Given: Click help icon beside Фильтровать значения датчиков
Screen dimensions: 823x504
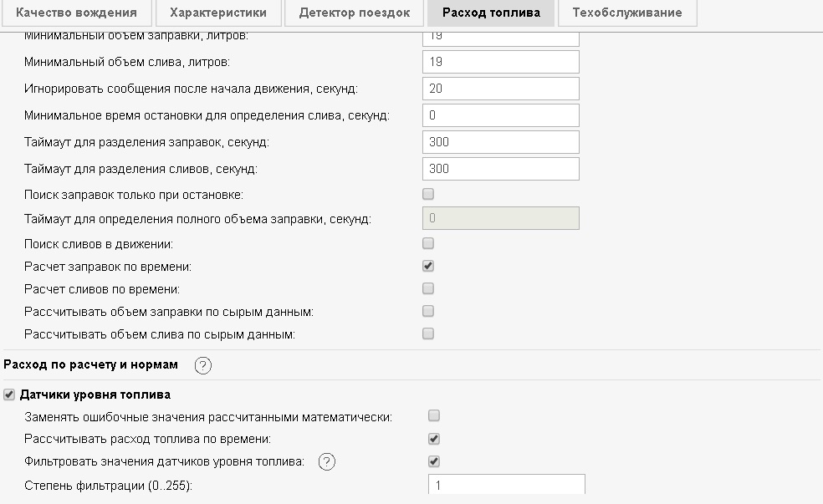Looking at the screenshot, I should tap(327, 461).
